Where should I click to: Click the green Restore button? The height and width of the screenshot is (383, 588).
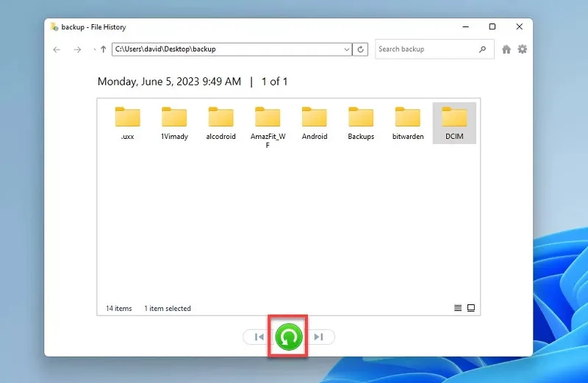[x=288, y=337]
